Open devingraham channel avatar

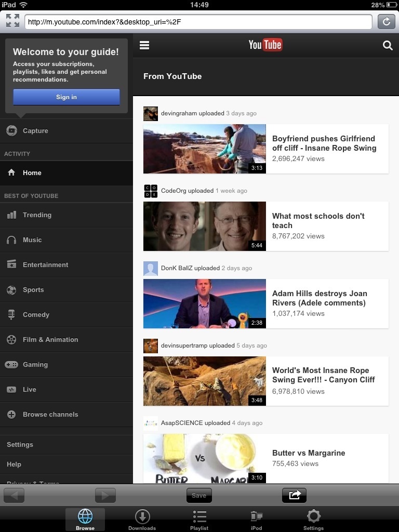[151, 114]
